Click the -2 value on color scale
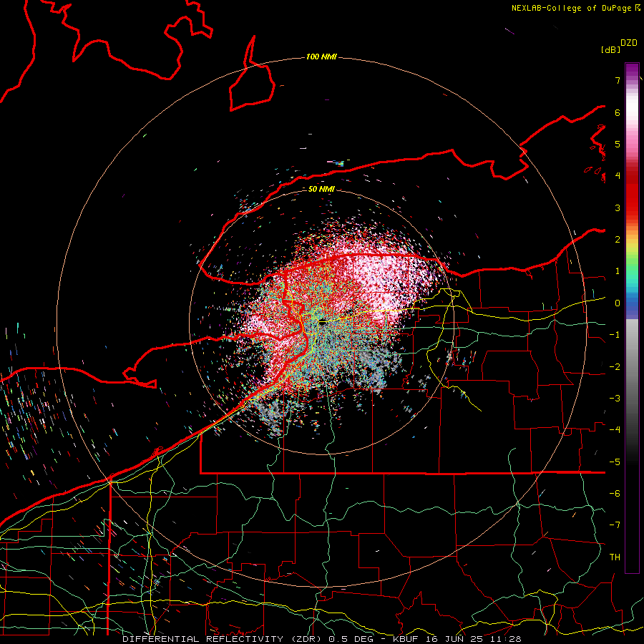644x644 pixels. click(615, 367)
